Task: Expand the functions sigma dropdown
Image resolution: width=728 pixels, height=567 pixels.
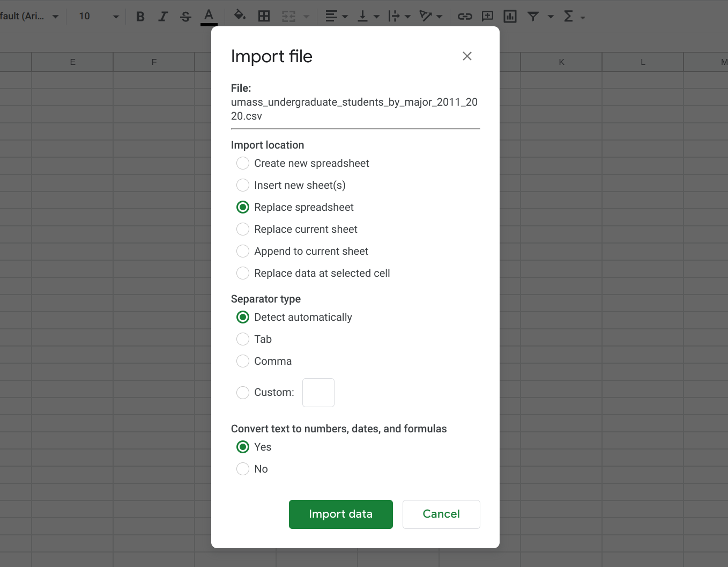Action: [x=574, y=17]
